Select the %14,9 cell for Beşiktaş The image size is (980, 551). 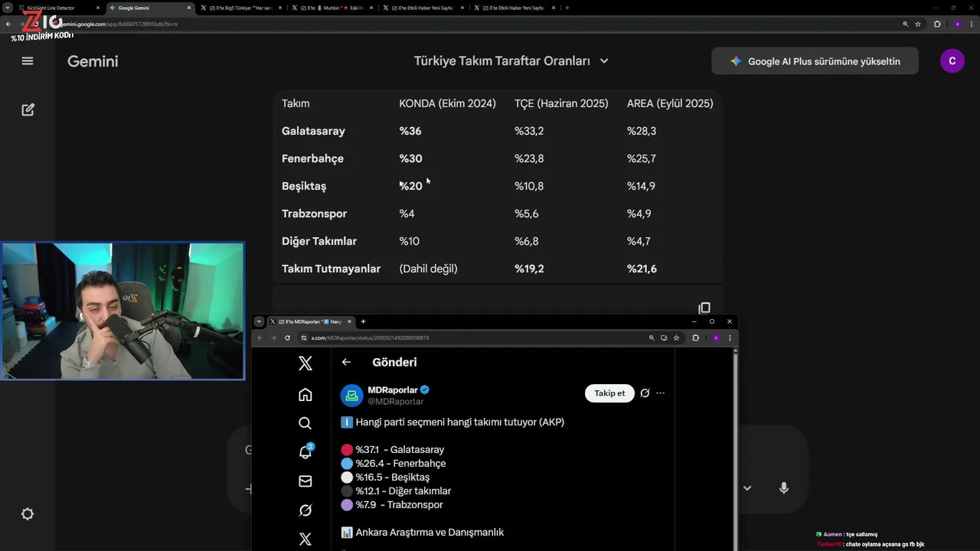tap(641, 186)
